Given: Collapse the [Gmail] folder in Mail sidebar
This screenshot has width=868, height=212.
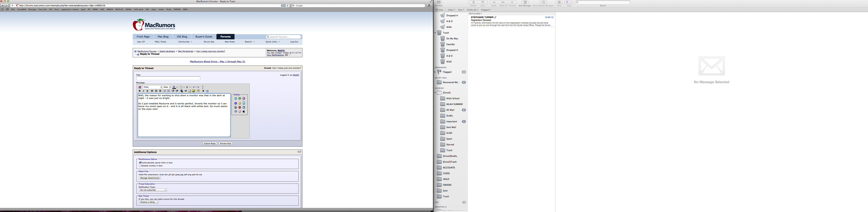Looking at the screenshot, I should [x=435, y=93].
